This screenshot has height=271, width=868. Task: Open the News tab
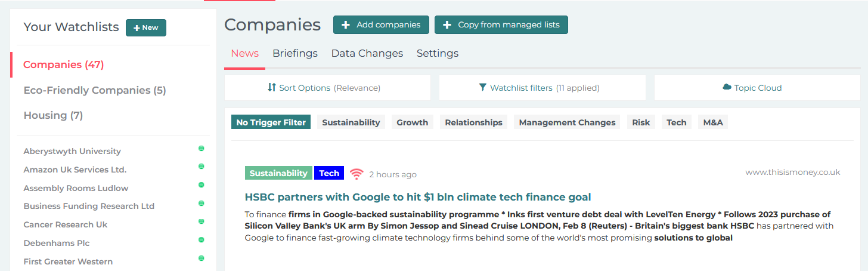coord(244,53)
